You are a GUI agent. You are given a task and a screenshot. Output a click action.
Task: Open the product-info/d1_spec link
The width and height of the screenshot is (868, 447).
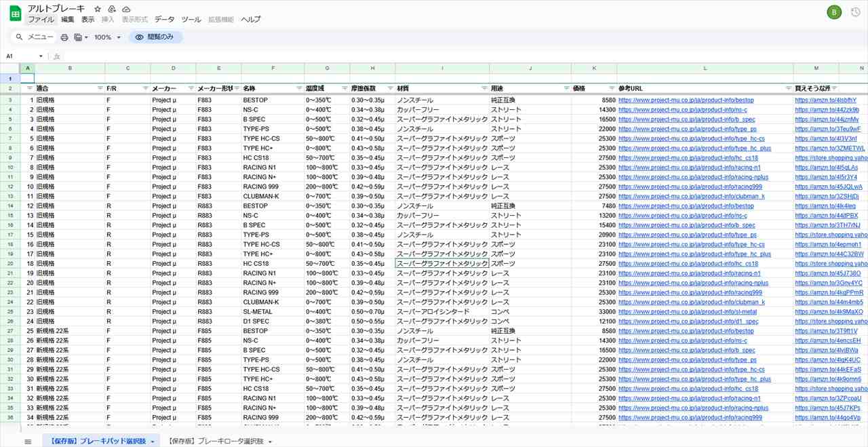point(688,322)
